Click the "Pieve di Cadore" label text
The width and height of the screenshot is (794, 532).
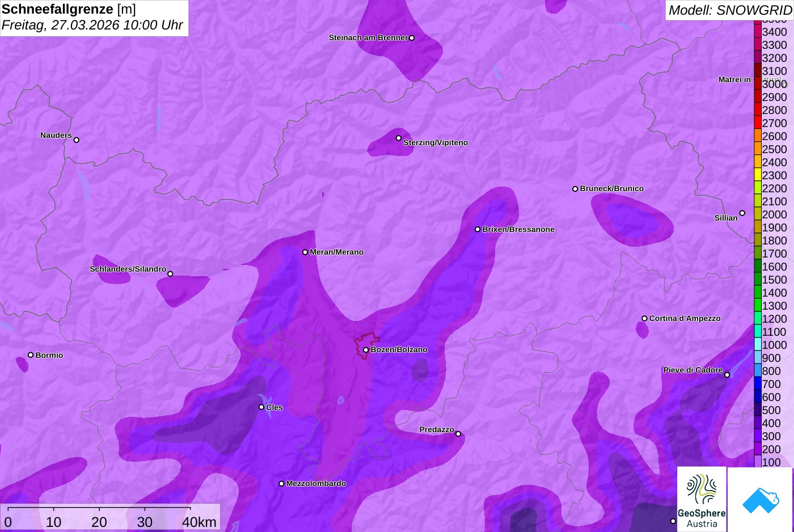[693, 370]
